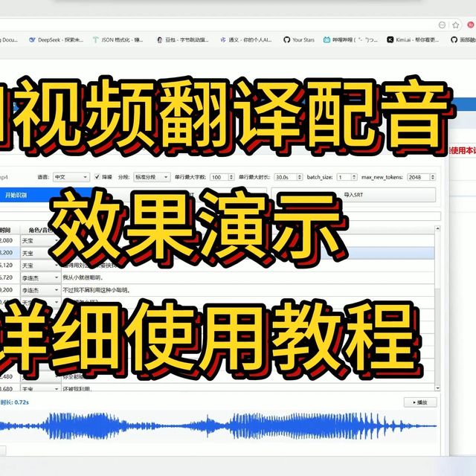
Task: Click the 时长: 0.72s duration label
Action: [x=15, y=402]
